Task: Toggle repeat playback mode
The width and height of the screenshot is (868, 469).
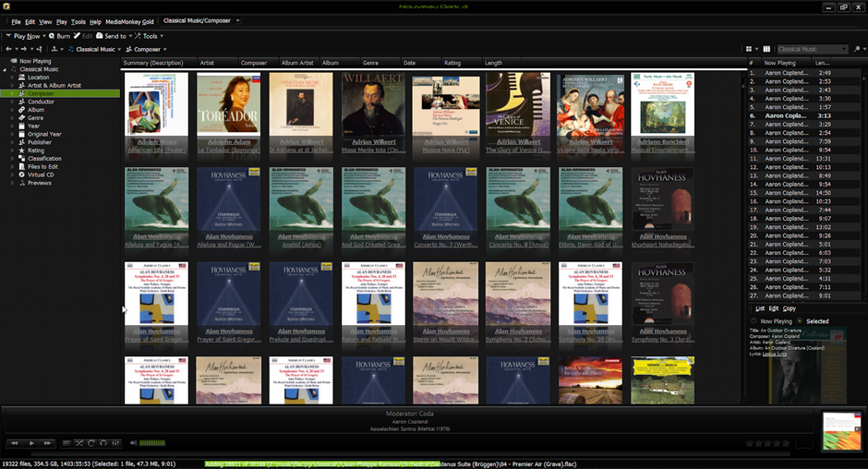Action: pos(91,443)
